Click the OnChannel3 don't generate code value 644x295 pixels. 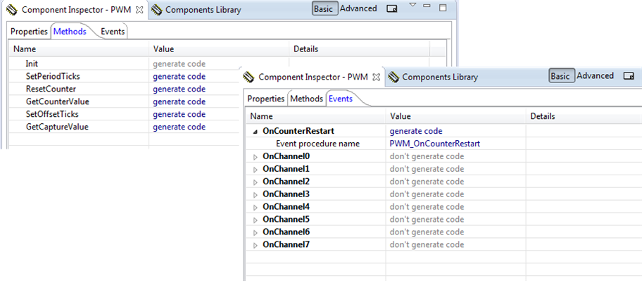(427, 194)
